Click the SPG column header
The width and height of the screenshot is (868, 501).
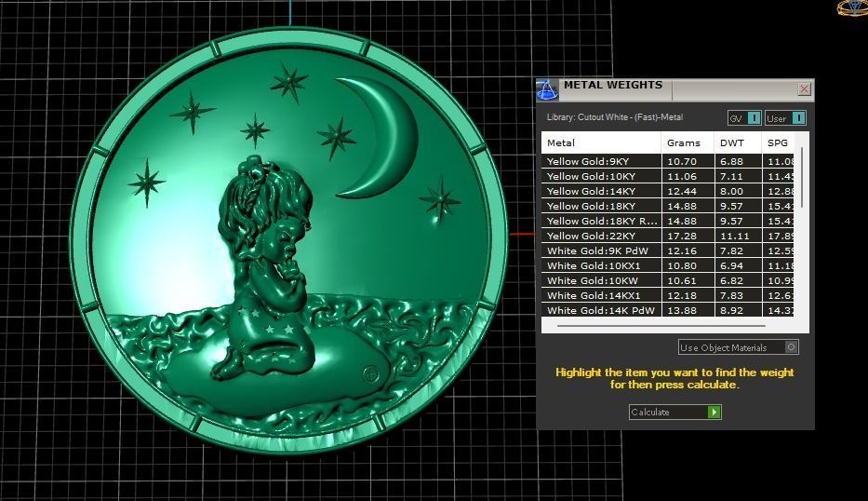(x=778, y=143)
